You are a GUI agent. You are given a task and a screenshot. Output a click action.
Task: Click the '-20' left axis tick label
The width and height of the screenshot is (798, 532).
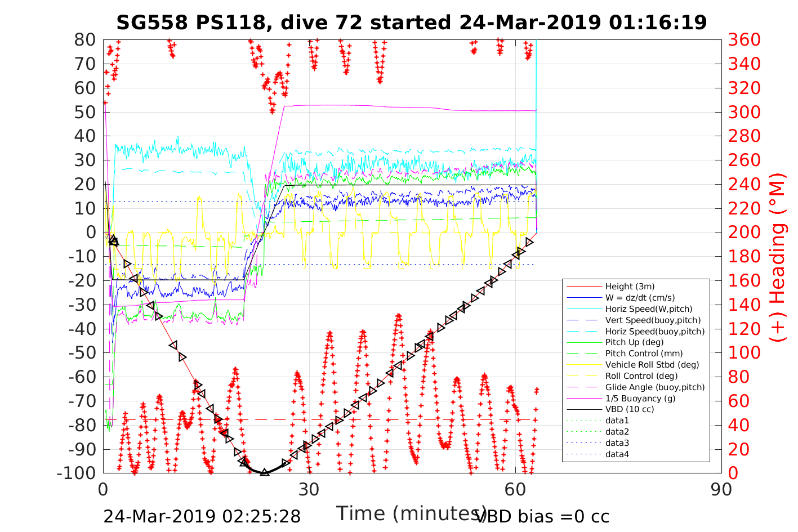[x=82, y=280]
